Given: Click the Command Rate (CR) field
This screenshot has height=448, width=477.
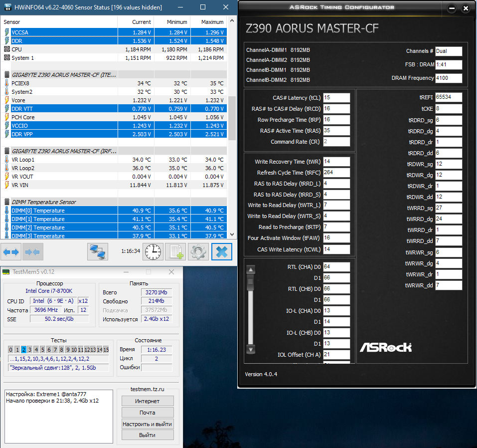Looking at the screenshot, I should [x=336, y=142].
